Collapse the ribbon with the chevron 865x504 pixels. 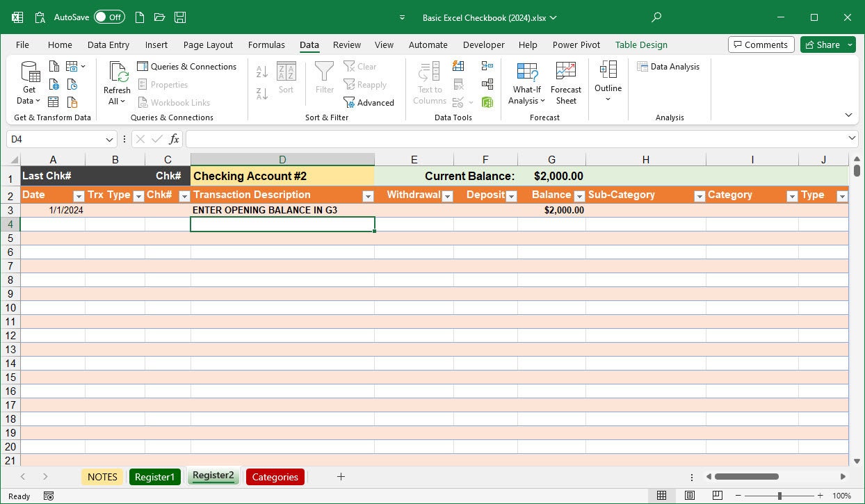coord(848,115)
